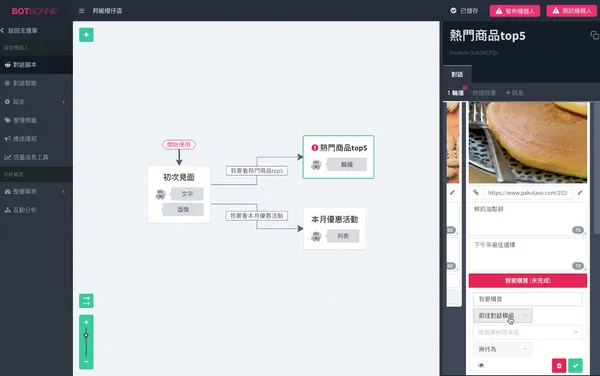Click the 圖像 block in 初次見面 node
The image size is (600, 376).
coord(183,209)
